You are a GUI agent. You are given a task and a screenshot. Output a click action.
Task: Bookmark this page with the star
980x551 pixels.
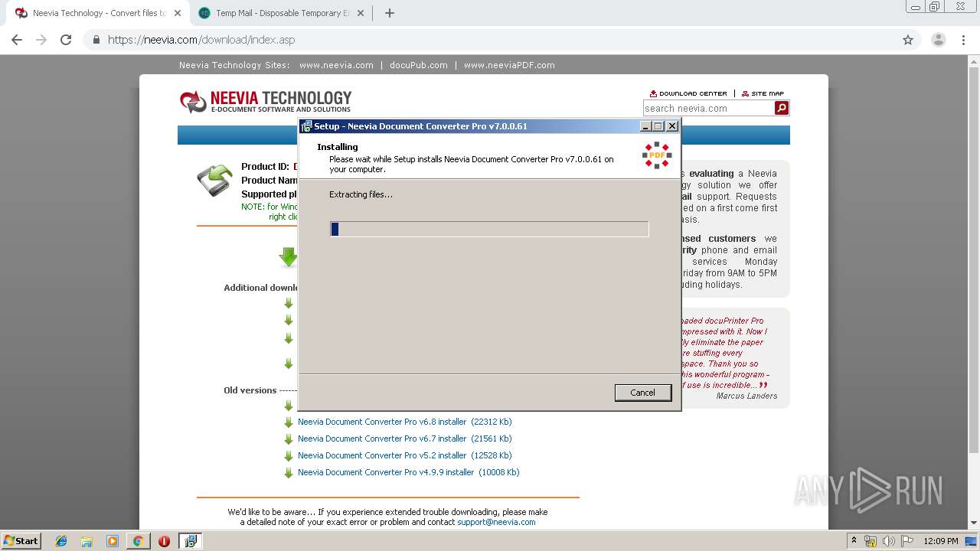(908, 40)
